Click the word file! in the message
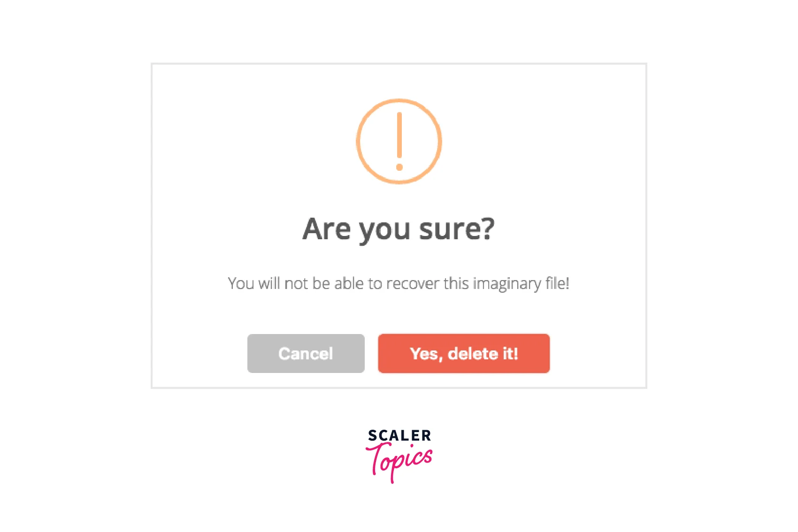 click(557, 284)
